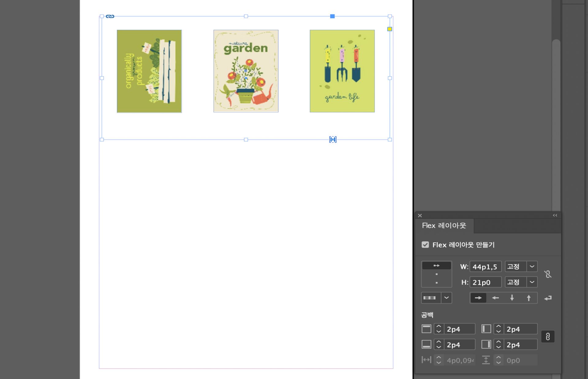Set flex direction to downward arrow

(512, 298)
